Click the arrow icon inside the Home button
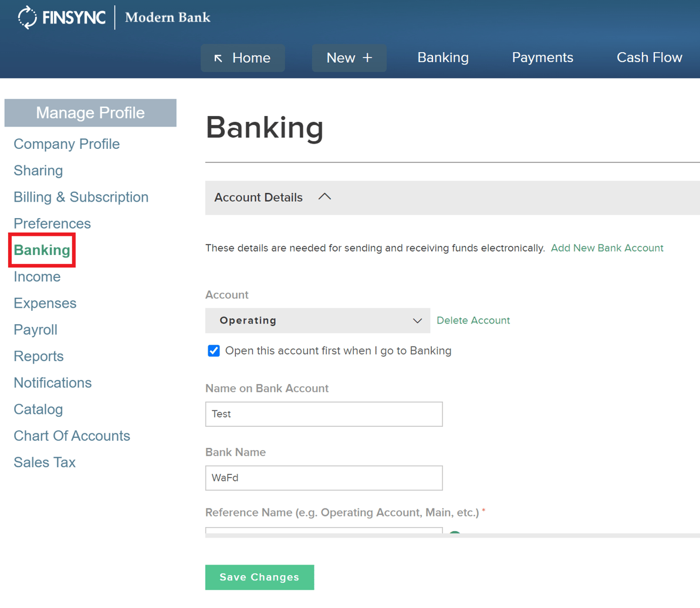 218,57
